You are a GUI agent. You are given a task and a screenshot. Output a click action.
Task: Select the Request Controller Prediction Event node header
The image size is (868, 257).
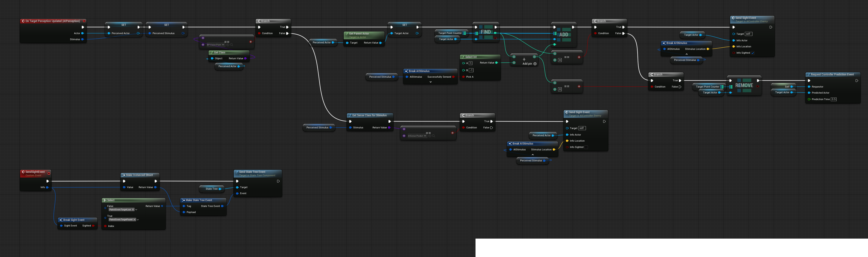pyautogui.click(x=832, y=75)
